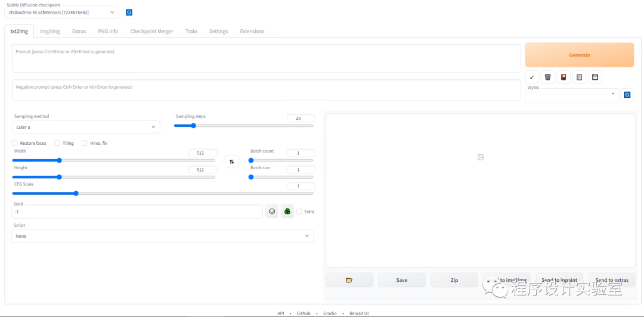Open the Stable Diffusion checkpoint dropdown
Viewport: 644px width, 317px height.
point(61,13)
